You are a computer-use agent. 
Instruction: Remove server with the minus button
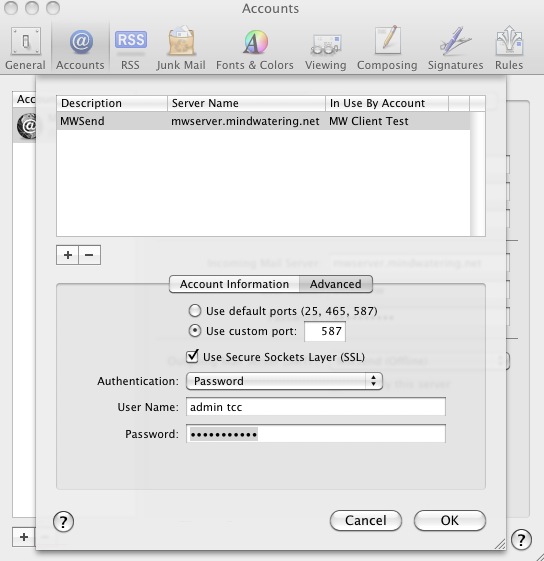pyautogui.click(x=89, y=255)
